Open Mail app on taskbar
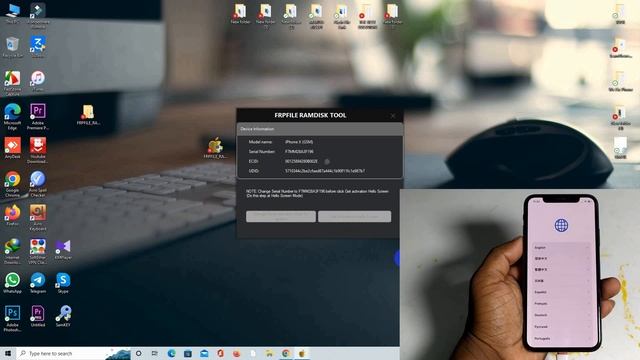Viewport: 640px width, 360px height. click(x=204, y=353)
